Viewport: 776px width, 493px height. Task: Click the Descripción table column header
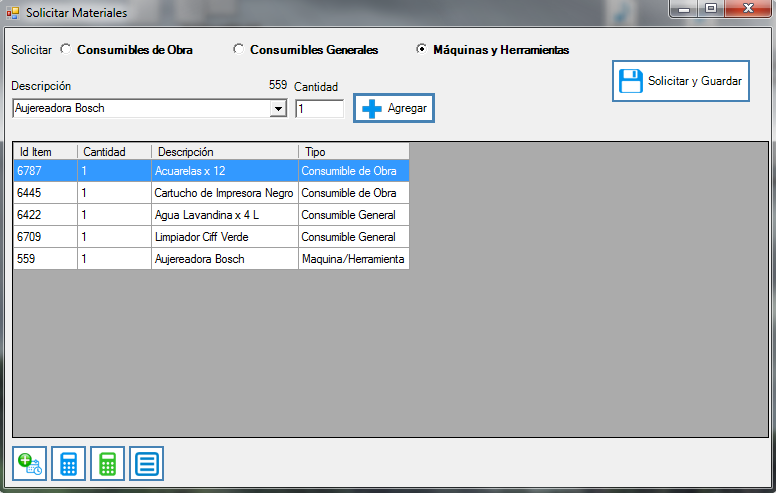(225, 151)
